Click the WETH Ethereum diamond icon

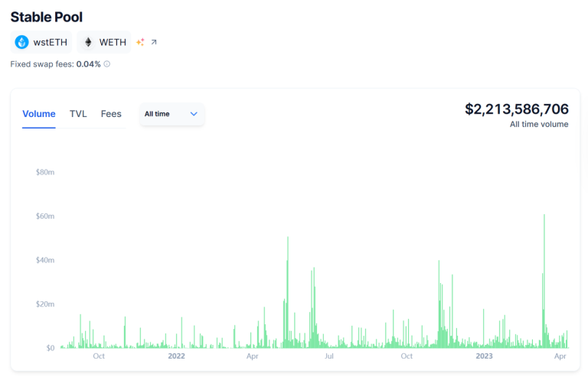coord(88,42)
